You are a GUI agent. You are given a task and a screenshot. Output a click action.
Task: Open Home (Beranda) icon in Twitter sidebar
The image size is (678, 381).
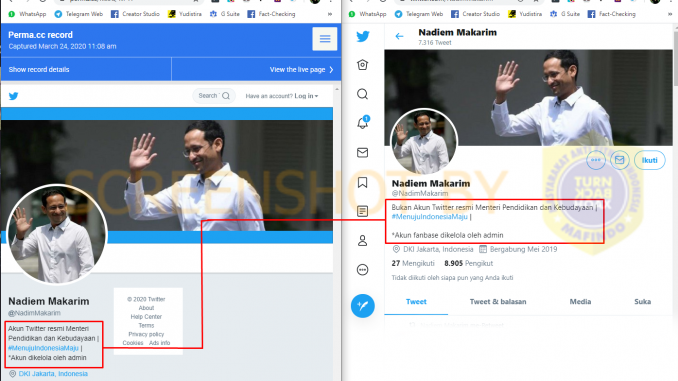pos(362,65)
